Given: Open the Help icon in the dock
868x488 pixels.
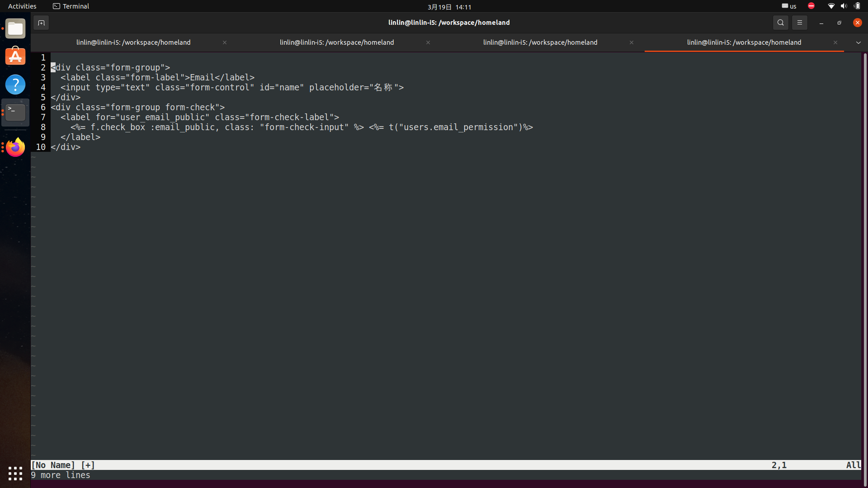Looking at the screenshot, I should [x=15, y=84].
